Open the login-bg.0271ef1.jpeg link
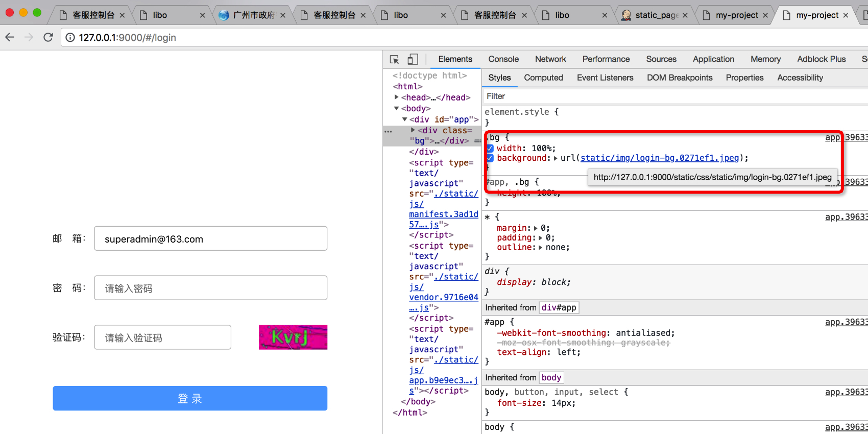868x434 pixels. tap(659, 158)
